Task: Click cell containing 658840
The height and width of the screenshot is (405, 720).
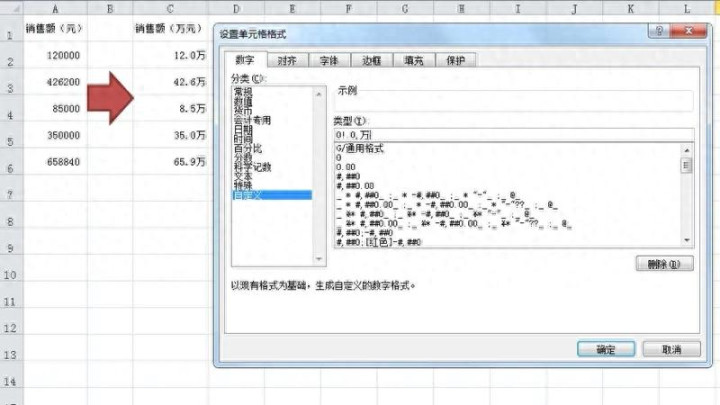Action: pyautogui.click(x=56, y=162)
